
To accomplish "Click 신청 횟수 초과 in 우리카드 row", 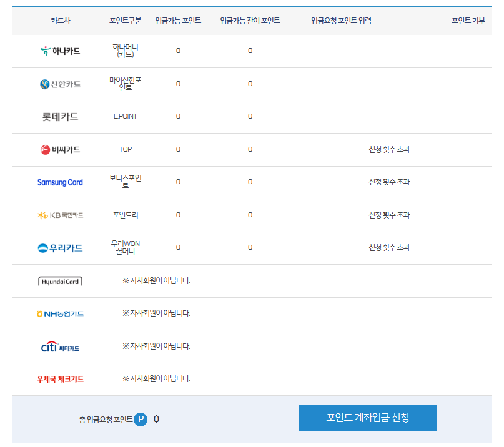I will [389, 247].
